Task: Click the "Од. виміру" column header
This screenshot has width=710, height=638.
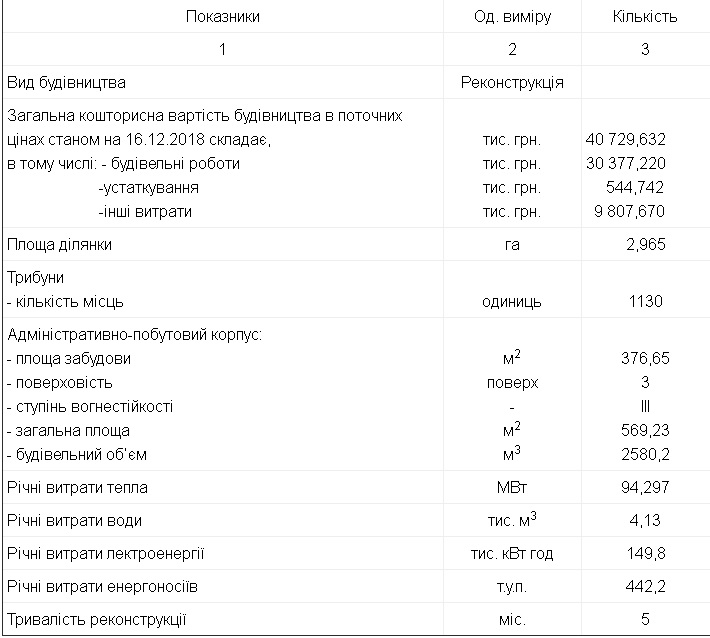Action: tap(512, 17)
